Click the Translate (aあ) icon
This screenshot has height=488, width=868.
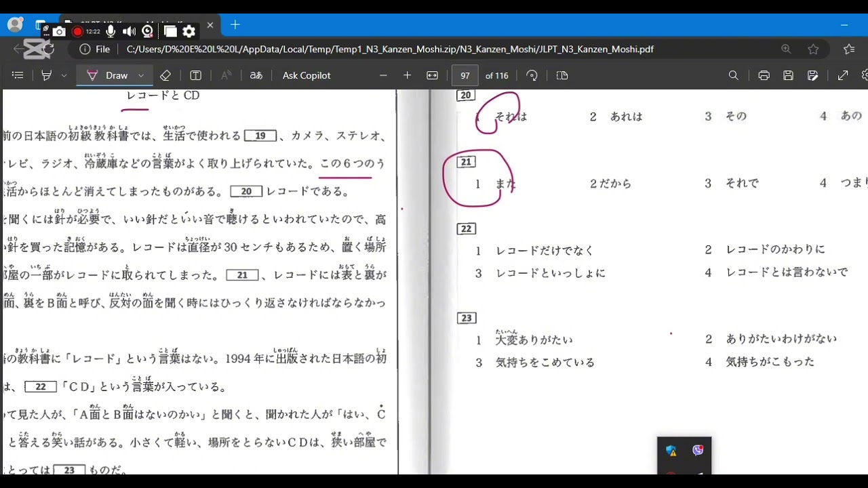point(256,75)
